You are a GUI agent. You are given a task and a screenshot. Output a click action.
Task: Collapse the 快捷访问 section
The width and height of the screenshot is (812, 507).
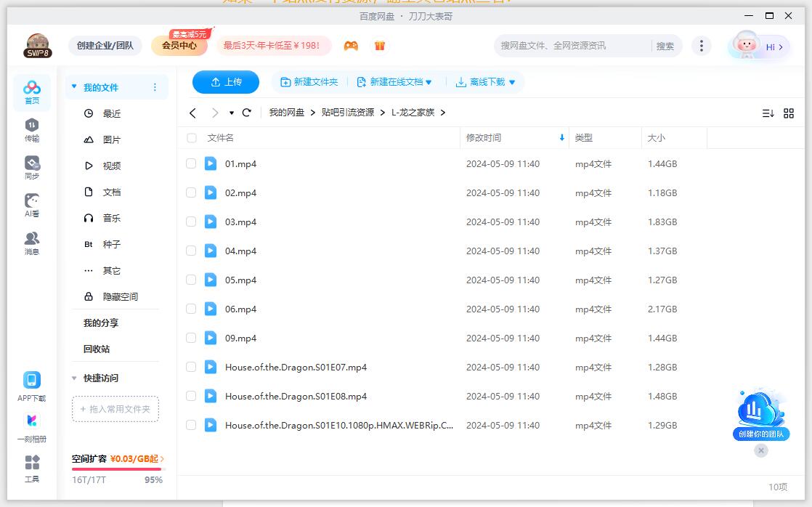74,377
